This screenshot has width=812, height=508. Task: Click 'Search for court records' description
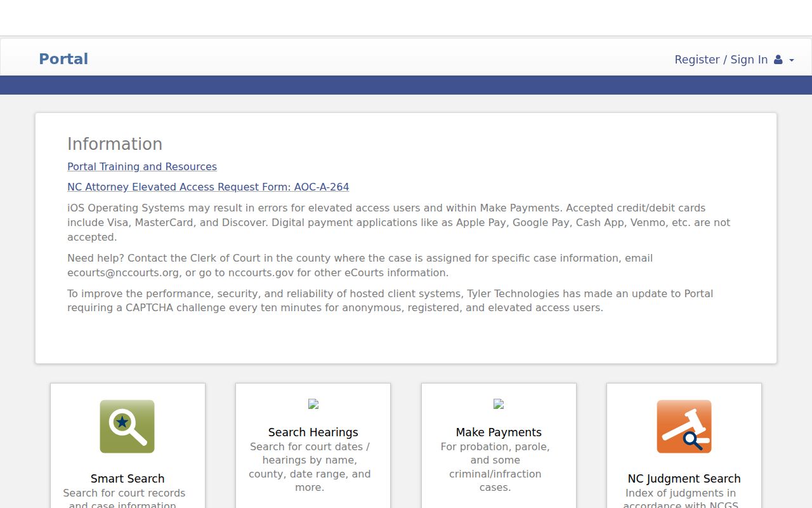(x=124, y=498)
